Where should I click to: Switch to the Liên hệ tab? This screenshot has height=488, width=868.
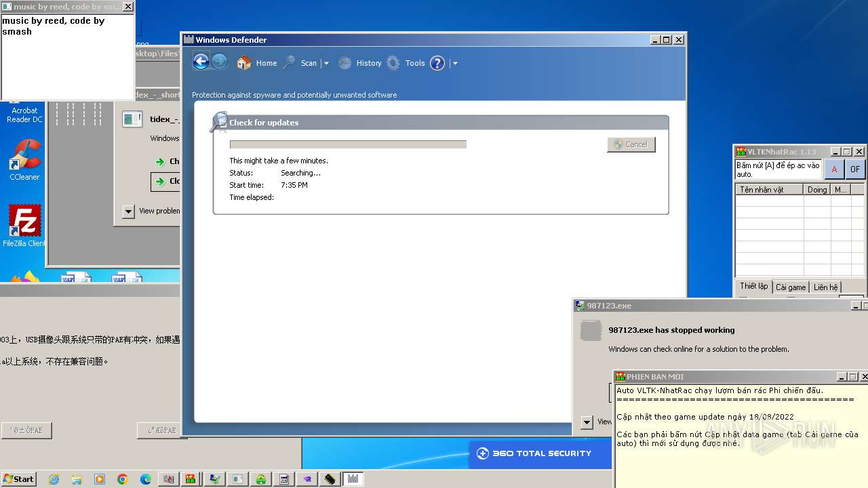(x=825, y=287)
